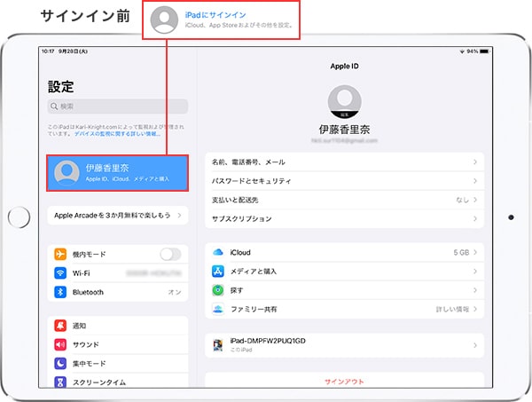
Task: Tap the 94% battery percentage
Action: [x=473, y=51]
